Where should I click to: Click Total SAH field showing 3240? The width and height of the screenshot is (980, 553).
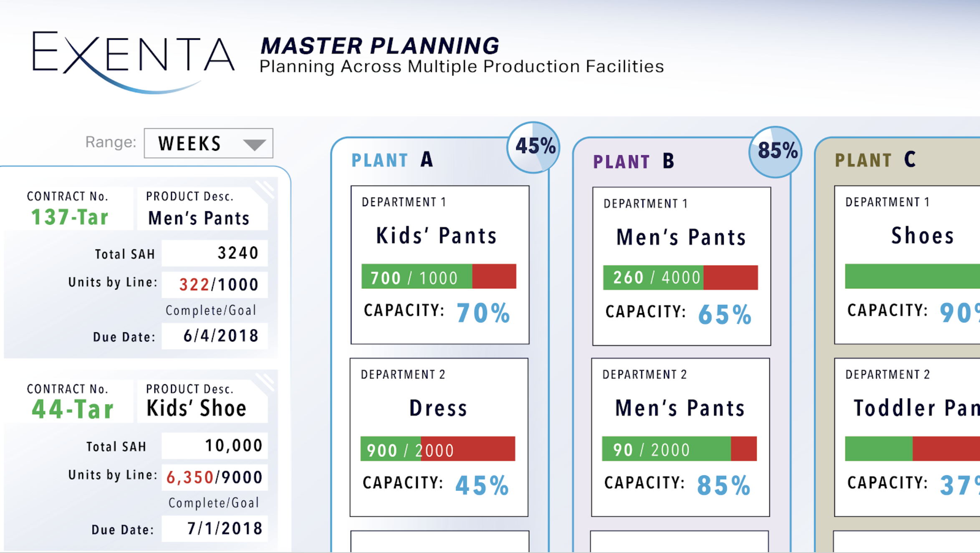click(215, 253)
